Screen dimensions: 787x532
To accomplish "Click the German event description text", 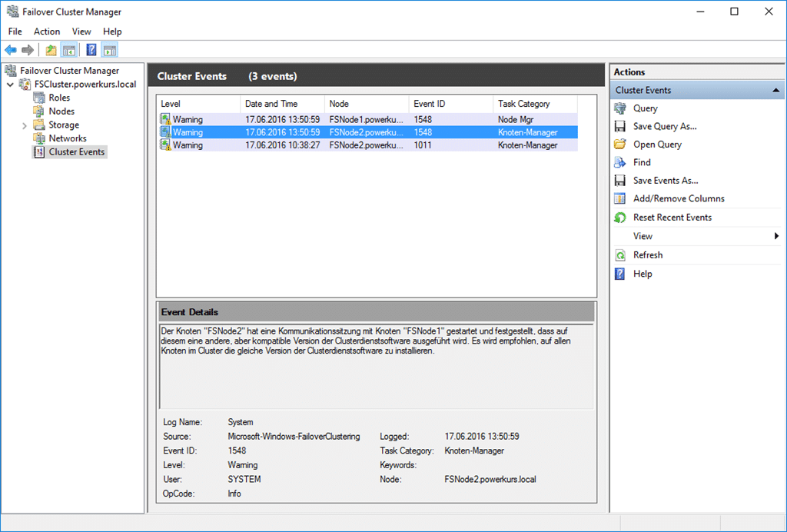I will [365, 341].
